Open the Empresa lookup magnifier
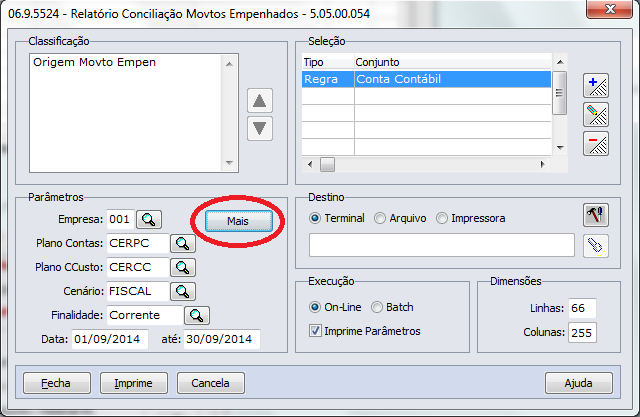The width and height of the screenshot is (640, 417). point(149,220)
